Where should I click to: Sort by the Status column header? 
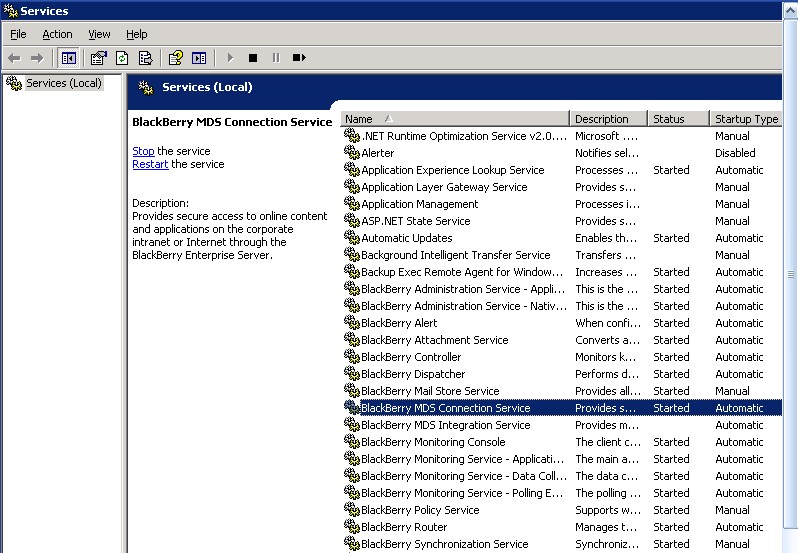(x=678, y=119)
